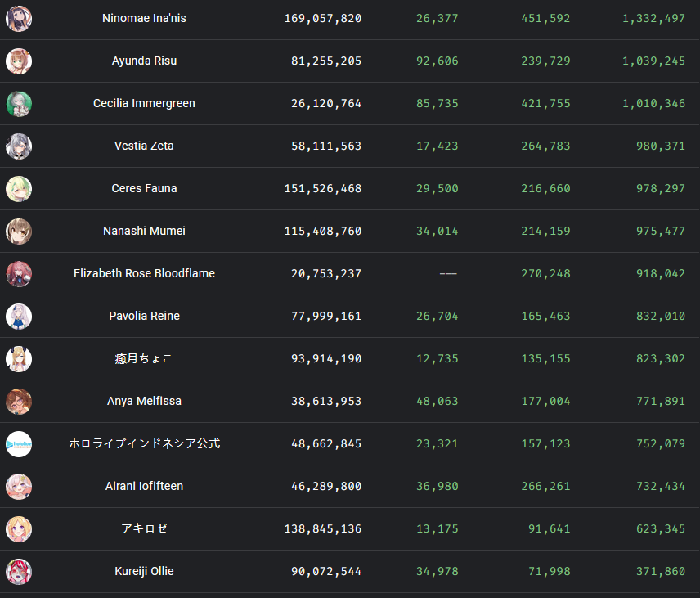Click green value 978,297 in Fauna row
The image size is (700, 598).
[660, 188]
